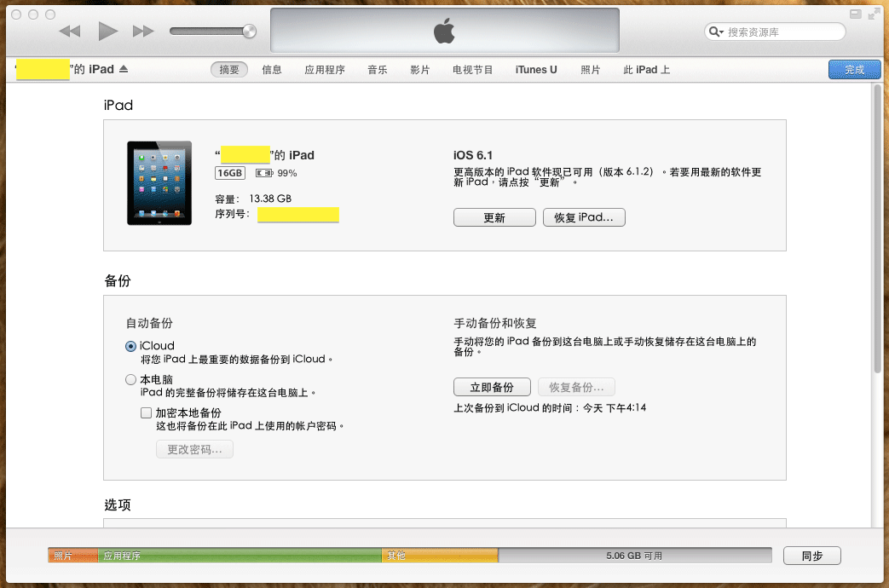889x588 pixels.
Task: Click the 同步 sync button
Action: tap(812, 556)
